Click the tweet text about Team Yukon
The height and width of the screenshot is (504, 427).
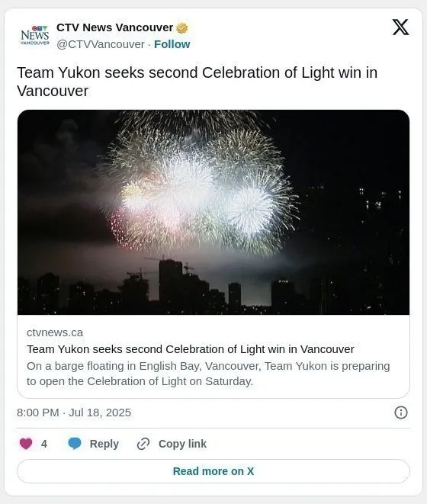click(x=197, y=82)
